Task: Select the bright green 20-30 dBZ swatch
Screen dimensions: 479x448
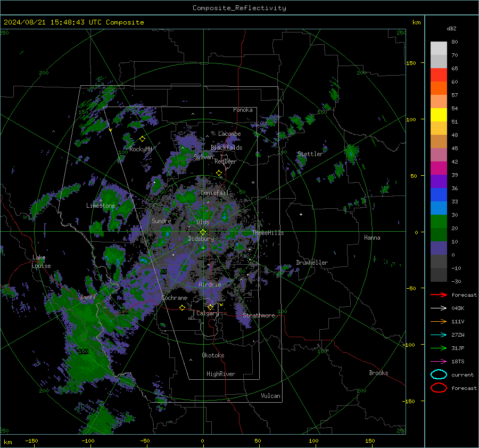Action: (439, 222)
